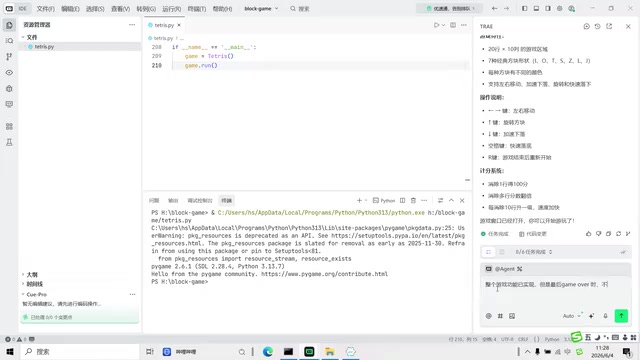Open the Auto model selector dropdown
Image resolution: width=640 pixels, height=360 pixels.
(571, 316)
